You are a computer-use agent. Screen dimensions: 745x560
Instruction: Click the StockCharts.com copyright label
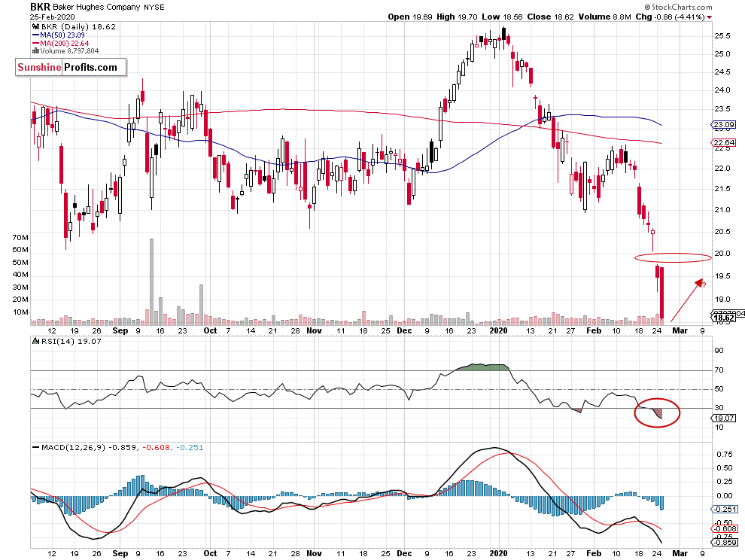[x=678, y=7]
